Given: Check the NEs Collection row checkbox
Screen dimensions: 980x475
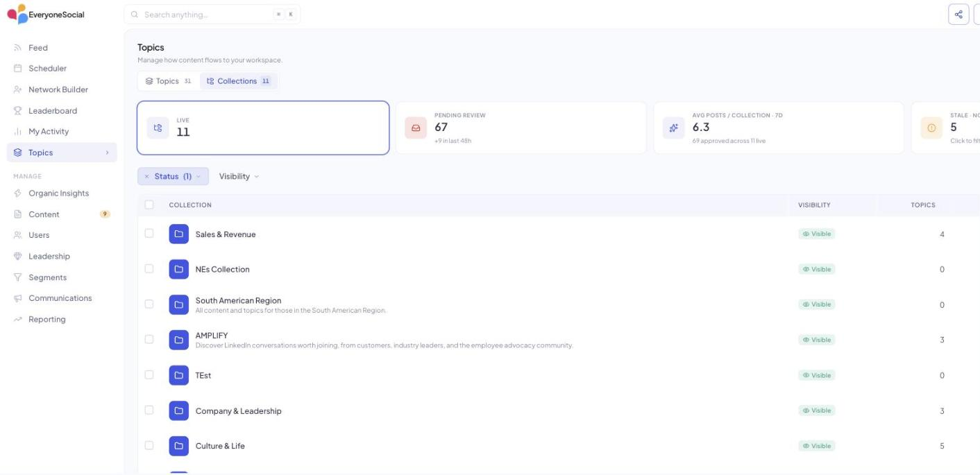Looking at the screenshot, I should tap(149, 268).
